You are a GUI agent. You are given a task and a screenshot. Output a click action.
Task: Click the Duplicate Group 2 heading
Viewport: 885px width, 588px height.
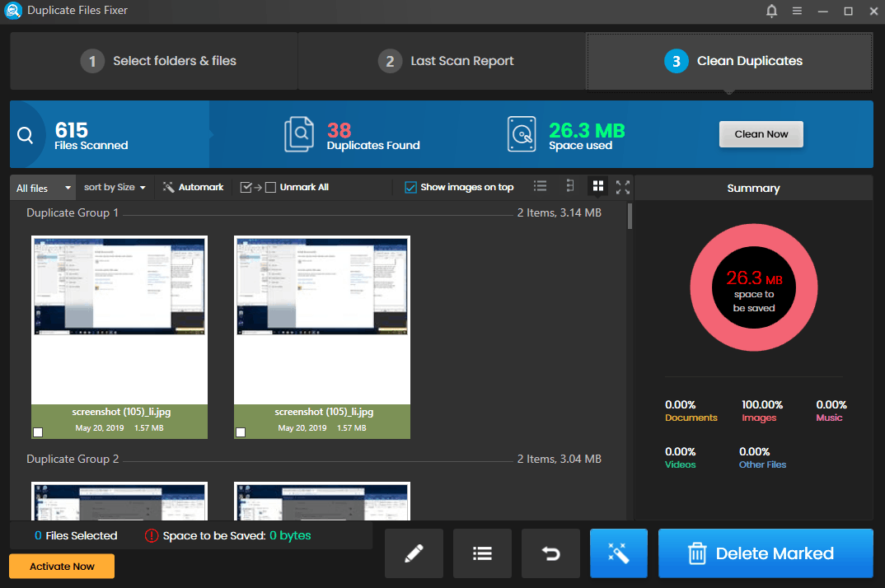point(73,460)
